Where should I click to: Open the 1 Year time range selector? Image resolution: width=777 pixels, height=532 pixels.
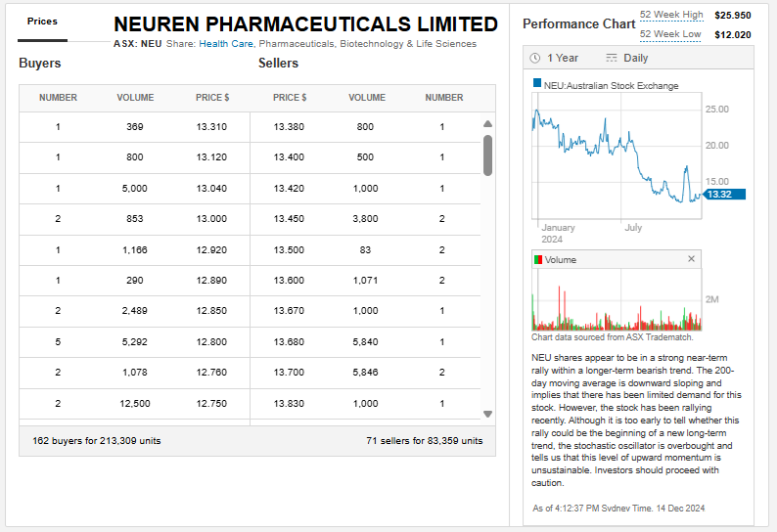coord(562,59)
